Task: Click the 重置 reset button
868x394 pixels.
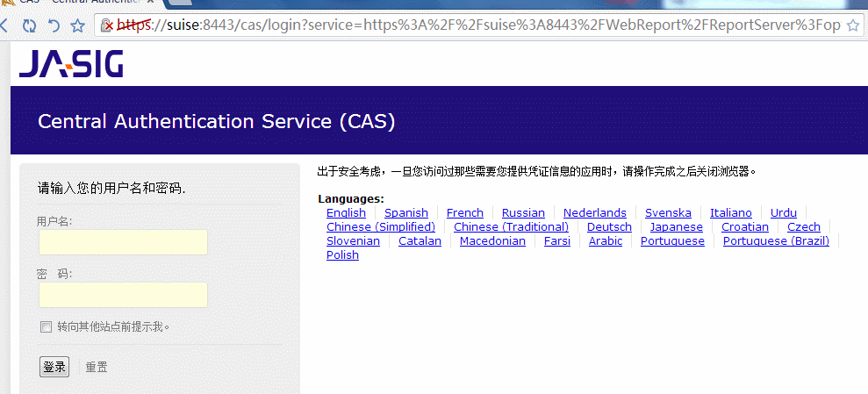Action: pyautogui.click(x=97, y=367)
